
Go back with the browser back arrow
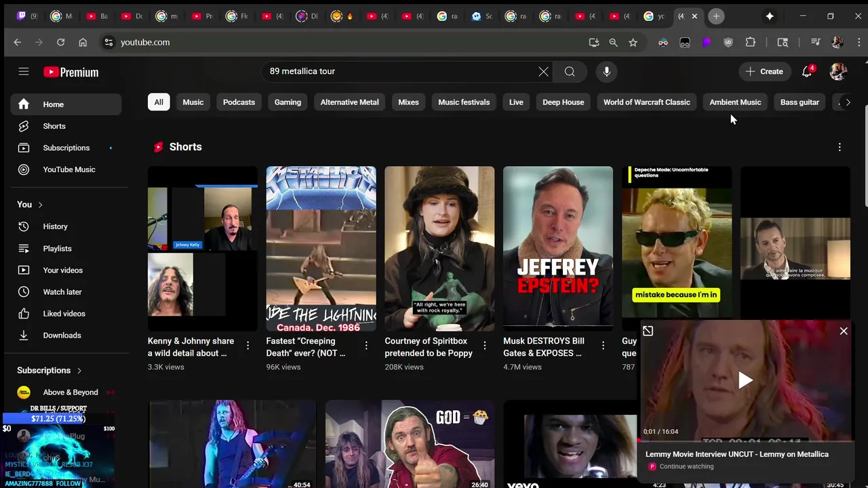point(18,42)
